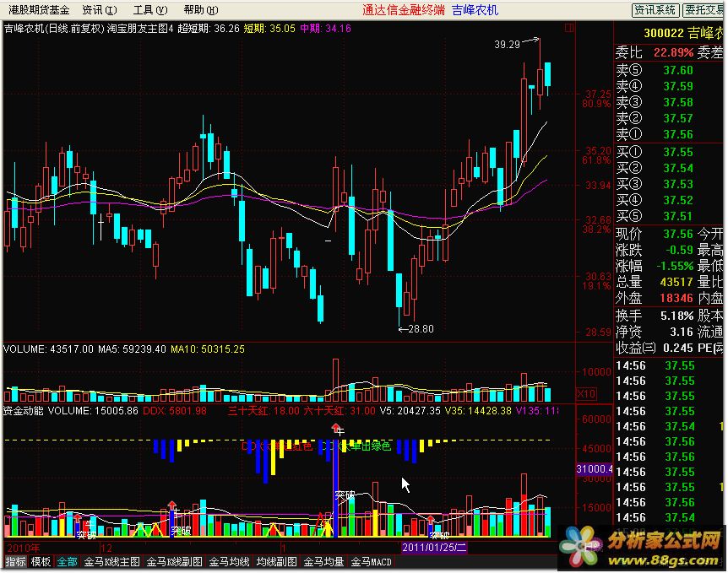728x573 pixels.
Task: Click the V35: 14428.38 label
Action: click(478, 411)
